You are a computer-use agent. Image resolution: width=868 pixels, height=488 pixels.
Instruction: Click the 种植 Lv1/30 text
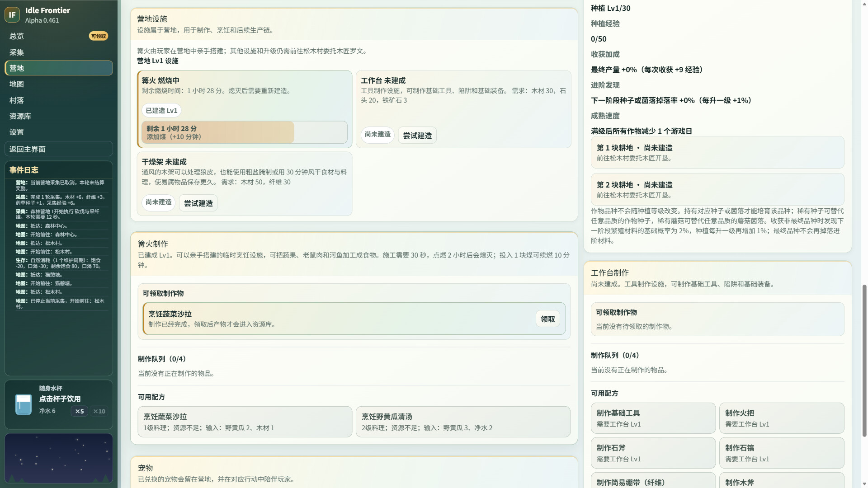[610, 8]
